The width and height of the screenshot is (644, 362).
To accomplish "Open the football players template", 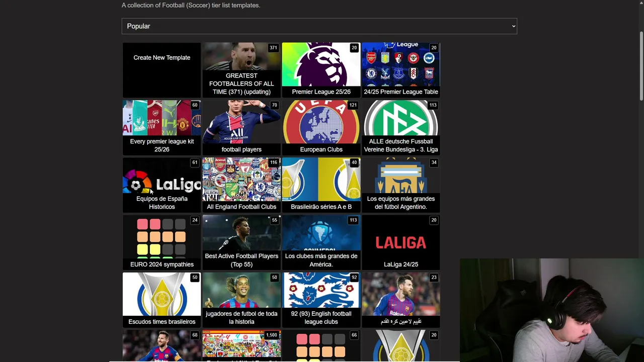I will coord(242,128).
